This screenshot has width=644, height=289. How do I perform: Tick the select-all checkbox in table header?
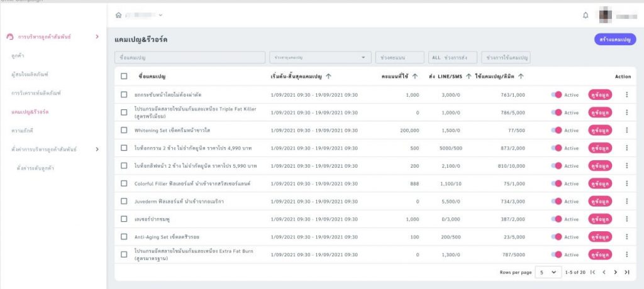click(x=124, y=77)
